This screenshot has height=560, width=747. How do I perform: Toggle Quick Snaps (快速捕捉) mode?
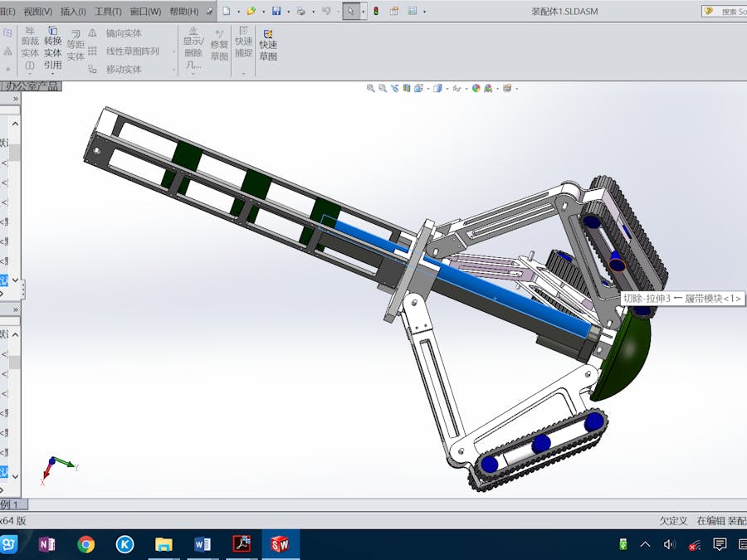[243, 41]
